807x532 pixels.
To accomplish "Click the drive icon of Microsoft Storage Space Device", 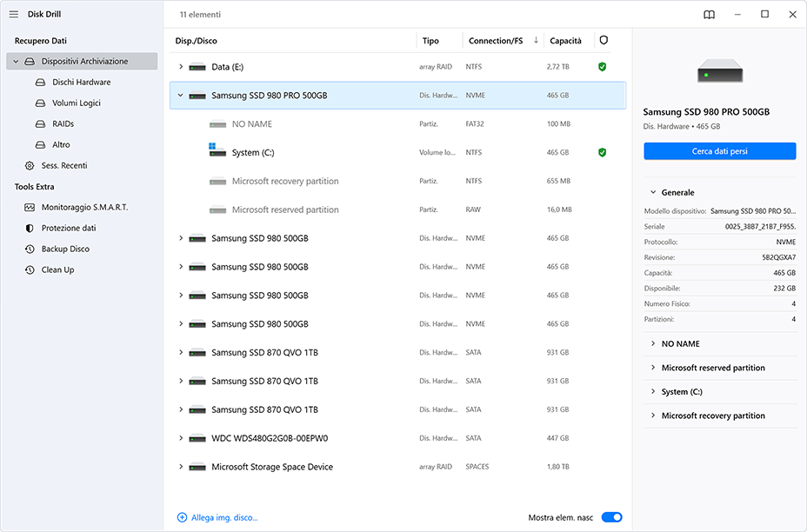I will 197,467.
